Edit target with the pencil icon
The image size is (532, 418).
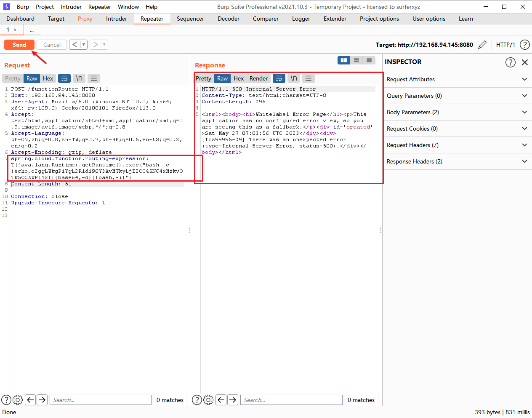[482, 45]
